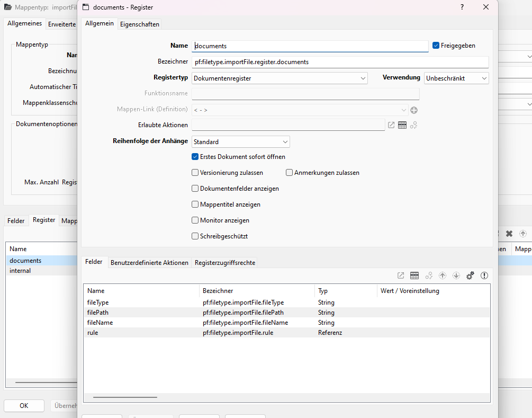The width and height of the screenshot is (532, 418).
Task: Click register window icon in dialog title bar
Action: click(x=86, y=7)
